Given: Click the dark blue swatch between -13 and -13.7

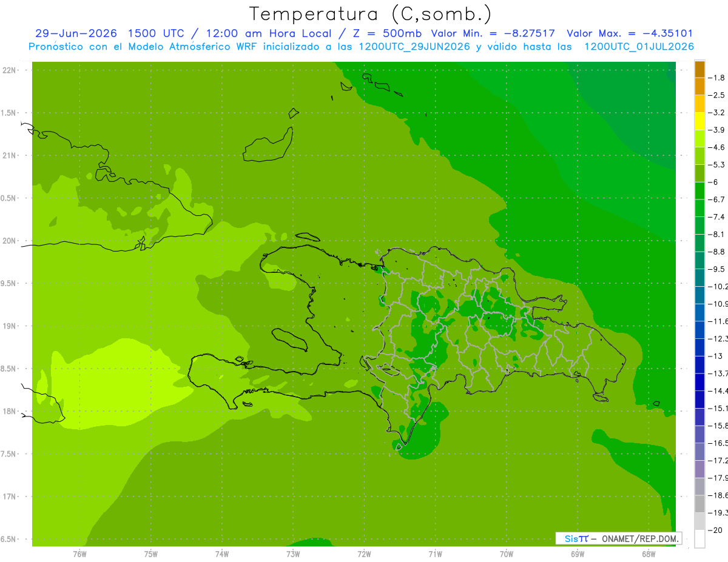Looking at the screenshot, I should click(699, 364).
